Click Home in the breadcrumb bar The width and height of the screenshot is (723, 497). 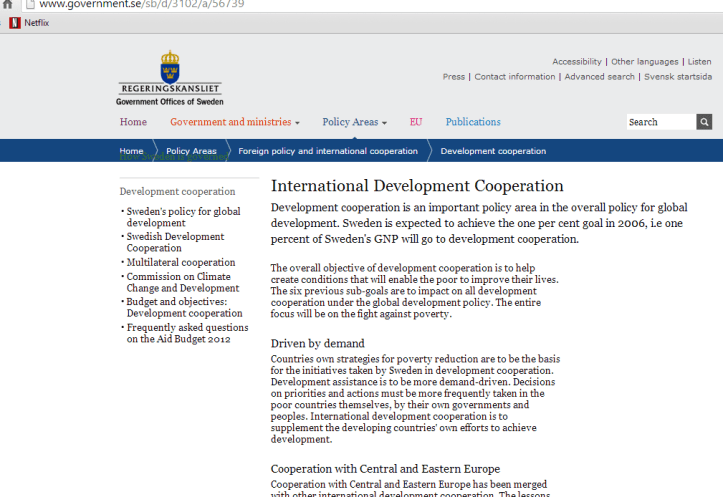tap(131, 151)
